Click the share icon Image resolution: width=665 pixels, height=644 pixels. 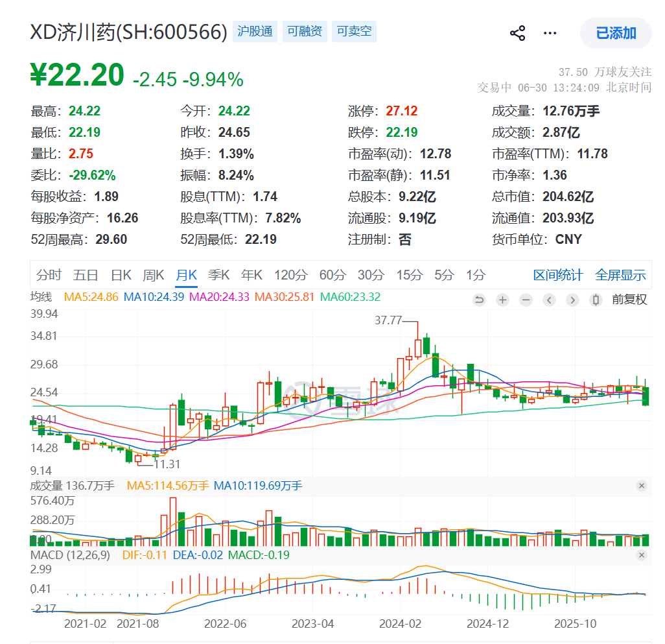pos(517,33)
